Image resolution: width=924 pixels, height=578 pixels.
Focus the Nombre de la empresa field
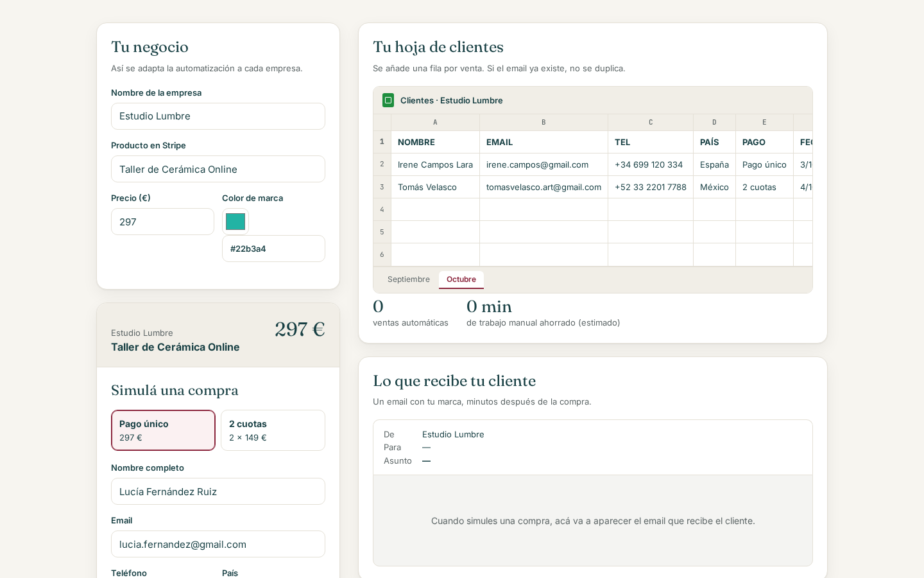[x=218, y=116]
